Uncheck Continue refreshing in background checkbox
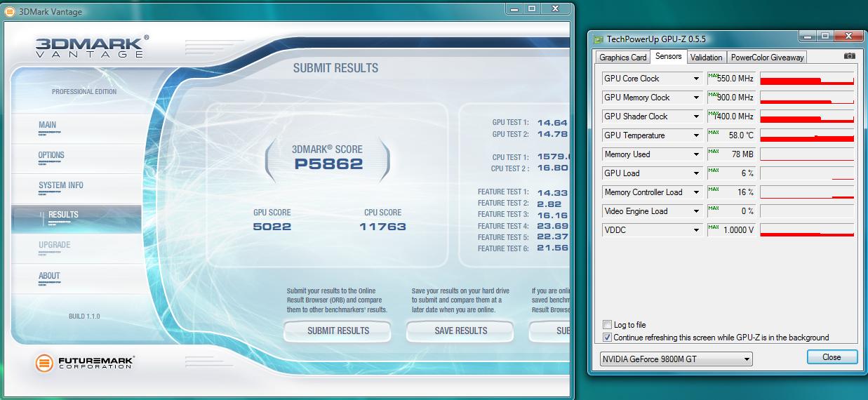The height and width of the screenshot is (400, 868). tap(608, 338)
